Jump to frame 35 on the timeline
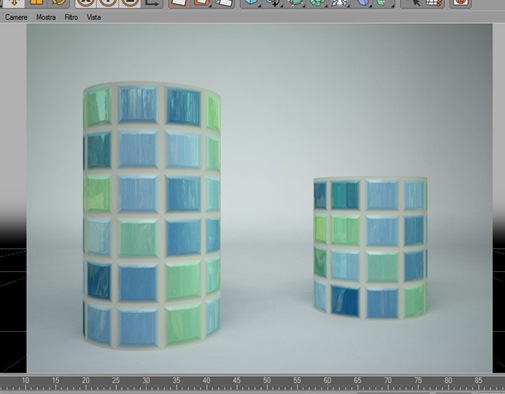This screenshot has height=394, width=505. point(176,380)
